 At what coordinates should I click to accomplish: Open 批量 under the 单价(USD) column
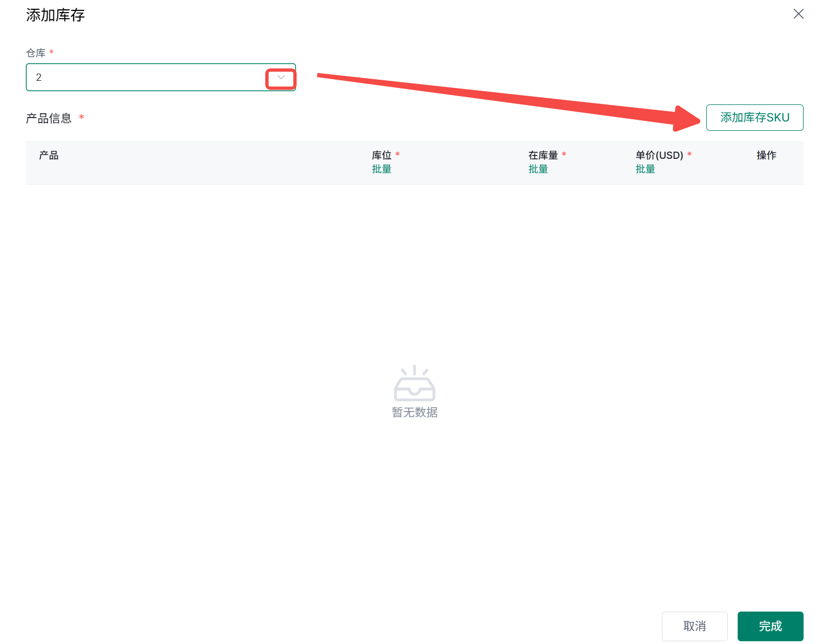[645, 169]
